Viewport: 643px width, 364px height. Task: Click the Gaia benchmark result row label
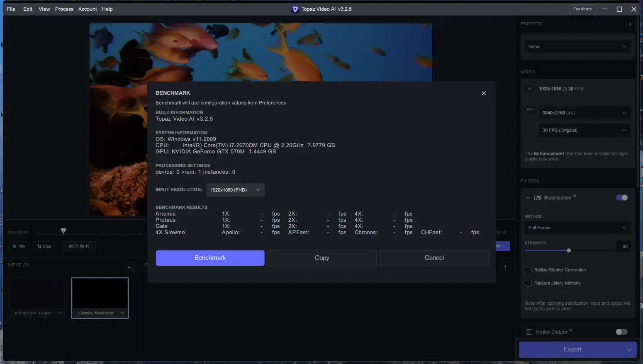(x=162, y=226)
